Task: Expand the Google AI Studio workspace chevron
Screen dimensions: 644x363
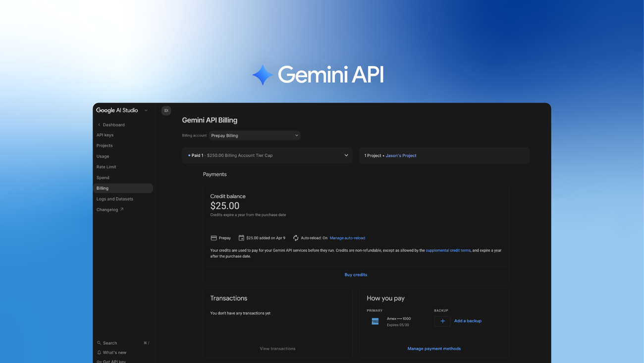Action: 146,110
